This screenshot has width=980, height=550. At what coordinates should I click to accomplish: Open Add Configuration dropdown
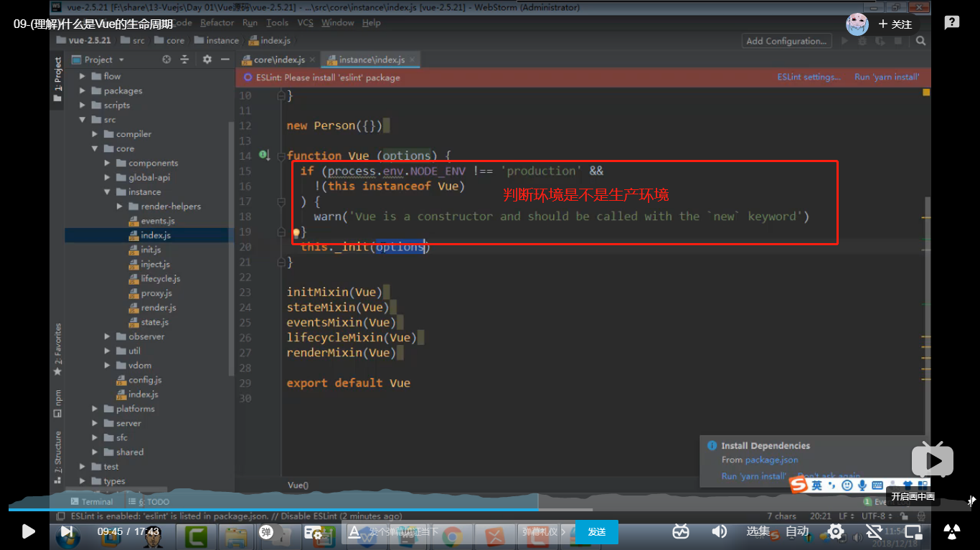click(x=786, y=41)
